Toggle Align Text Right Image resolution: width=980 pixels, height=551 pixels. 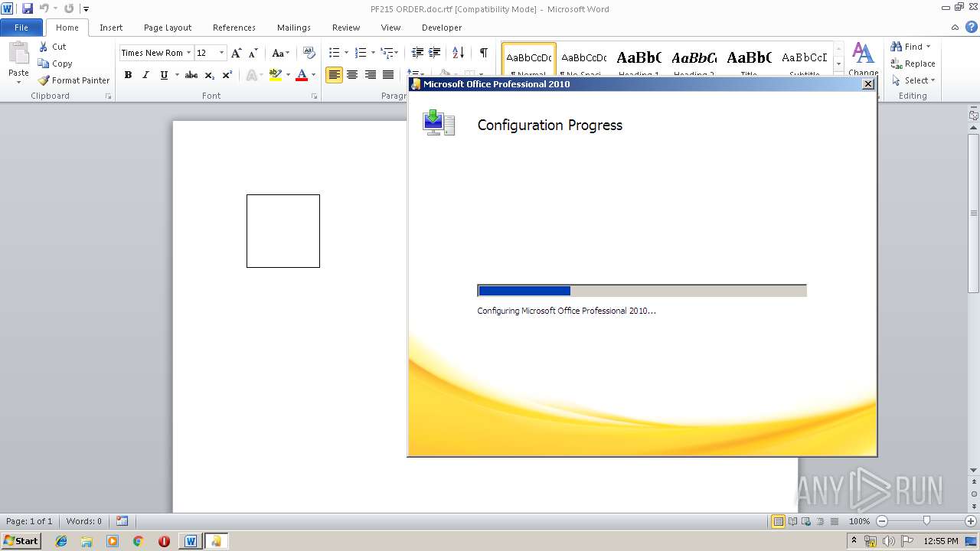coord(371,75)
